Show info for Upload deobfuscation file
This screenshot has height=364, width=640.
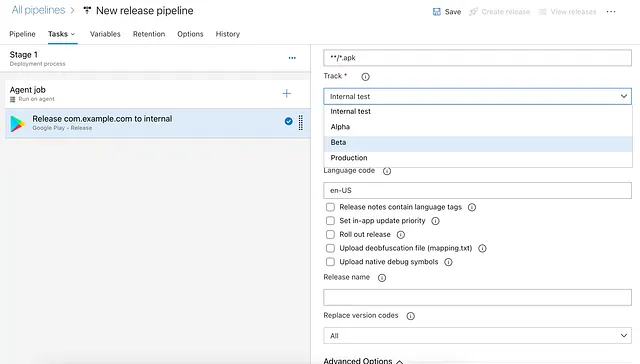(482, 249)
